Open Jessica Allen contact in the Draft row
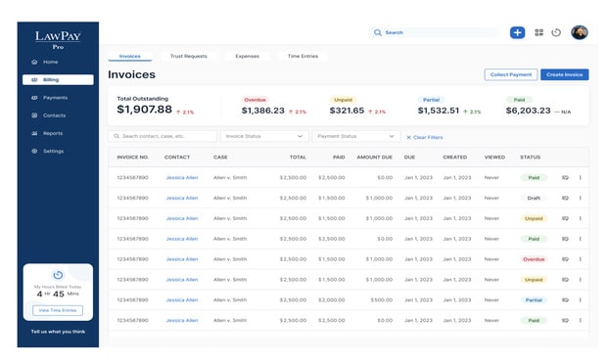 182,198
